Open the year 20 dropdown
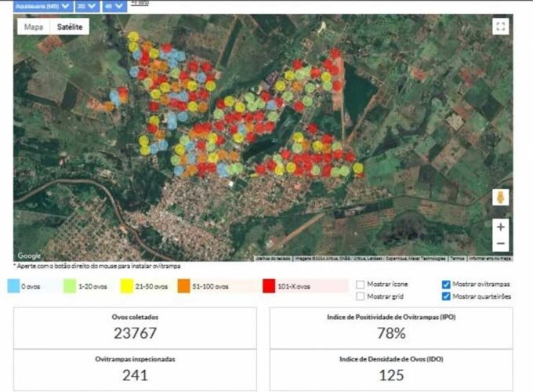Image resolution: width=533 pixels, height=392 pixels. (x=87, y=6)
